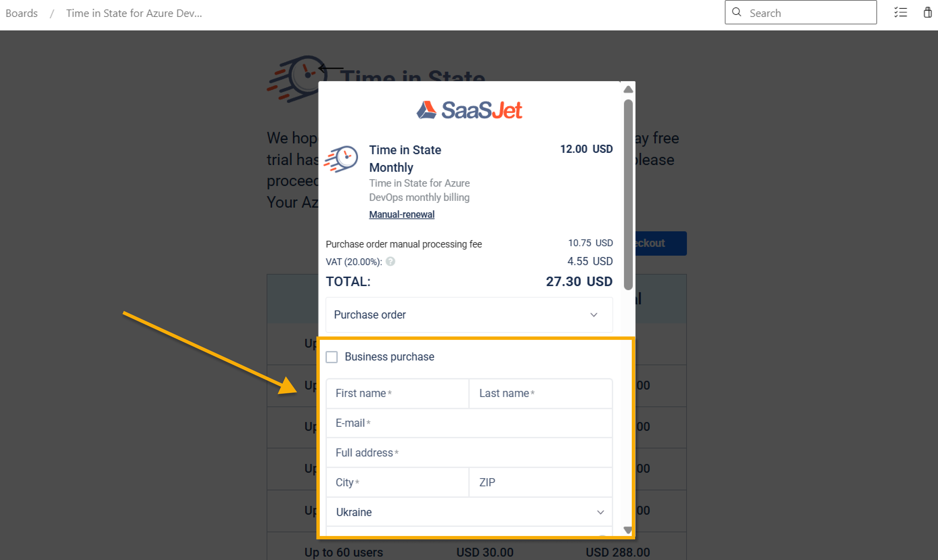Open Time in State for Azure Dev breadcrumb
938x560 pixels.
point(134,13)
